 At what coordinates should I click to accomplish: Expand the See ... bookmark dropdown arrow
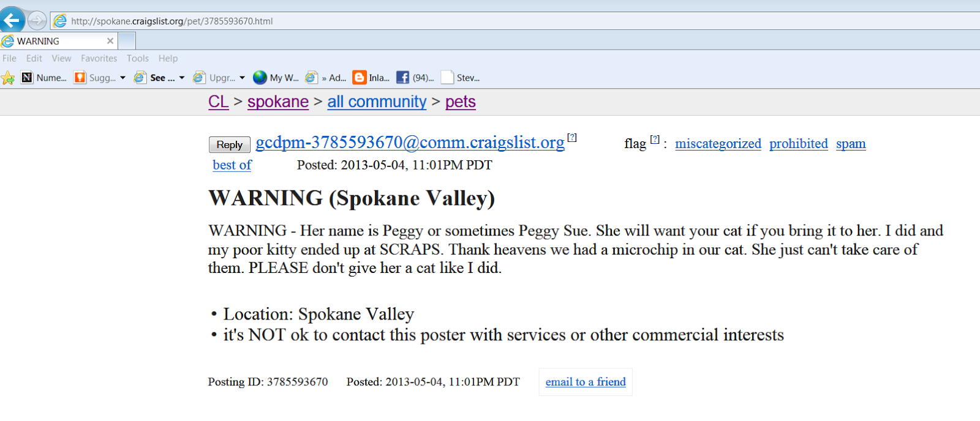(182, 78)
